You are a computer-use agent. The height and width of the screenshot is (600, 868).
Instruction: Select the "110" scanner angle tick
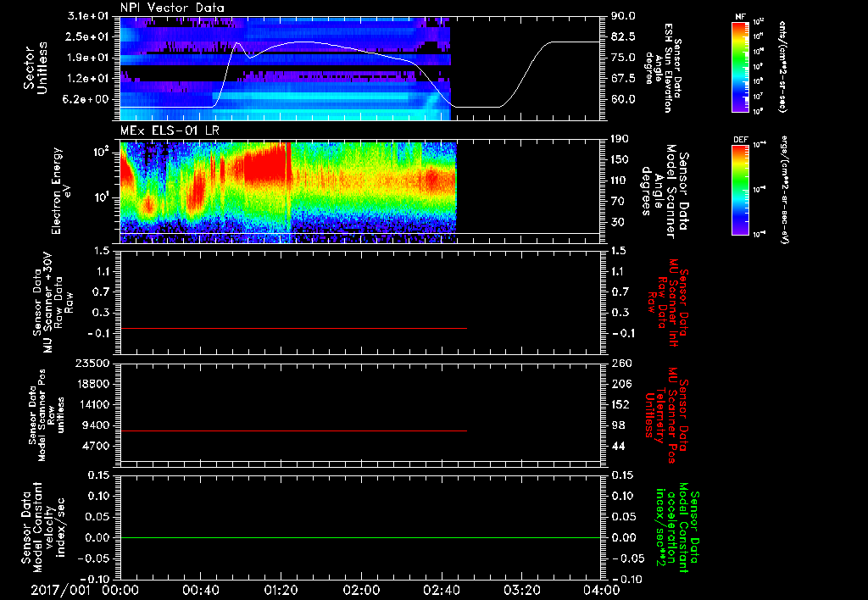point(620,181)
